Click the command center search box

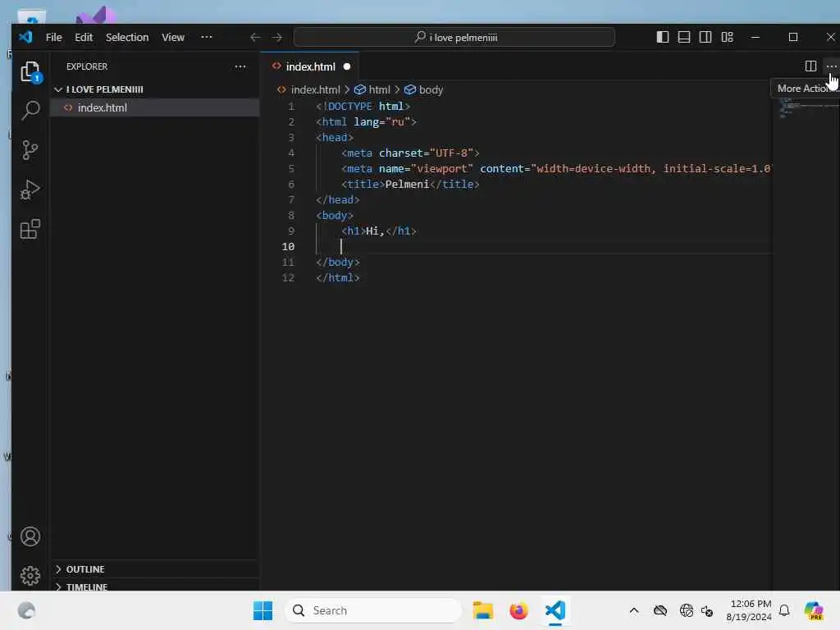(454, 37)
